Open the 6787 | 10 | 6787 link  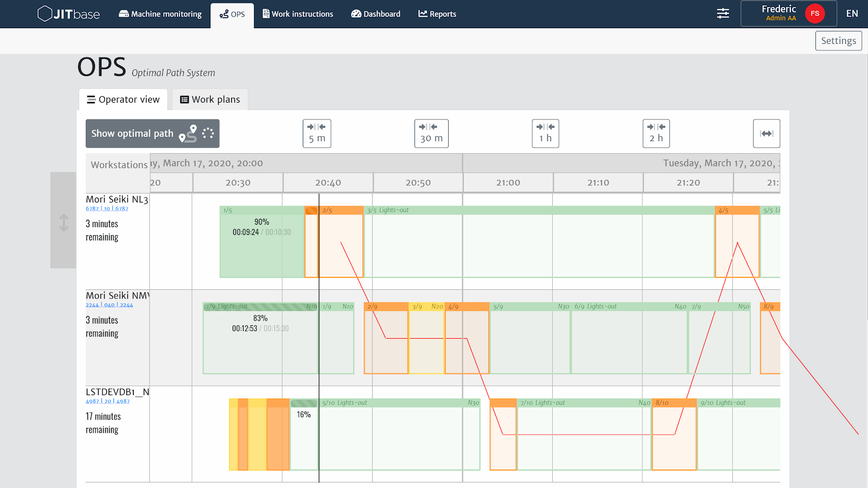[x=107, y=208]
